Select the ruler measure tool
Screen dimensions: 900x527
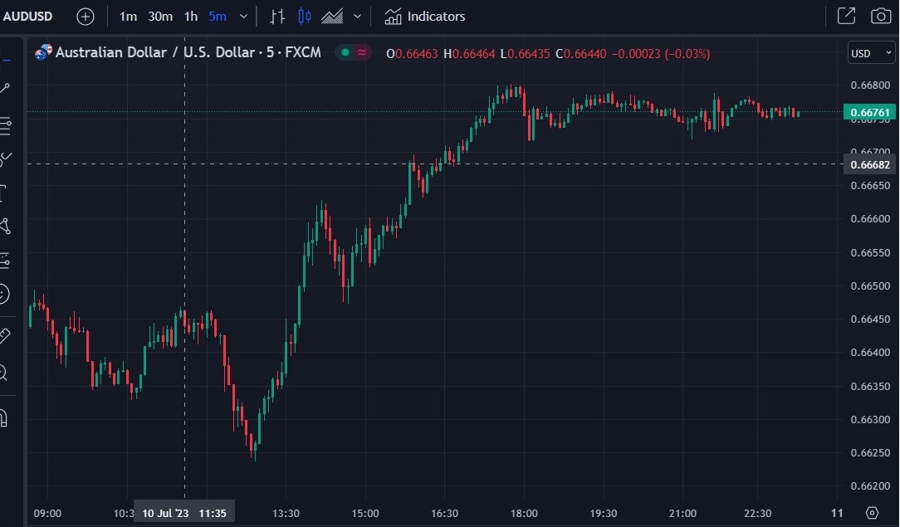pyautogui.click(x=5, y=335)
